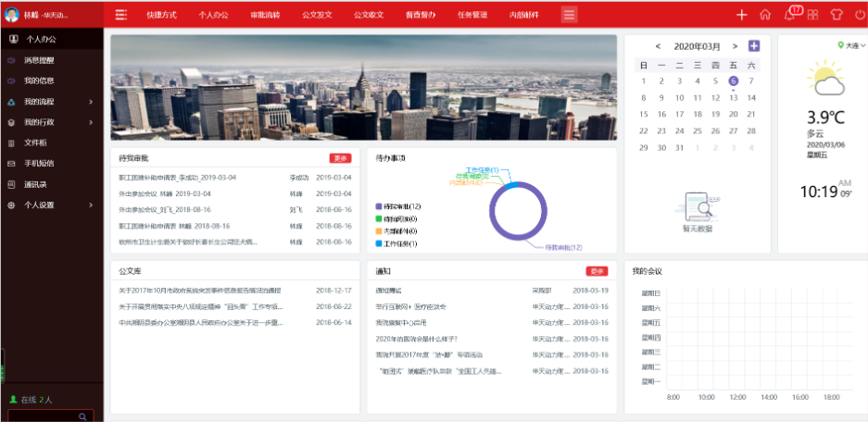Click the power logout icon
The width and height of the screenshot is (868, 422).
(x=859, y=15)
